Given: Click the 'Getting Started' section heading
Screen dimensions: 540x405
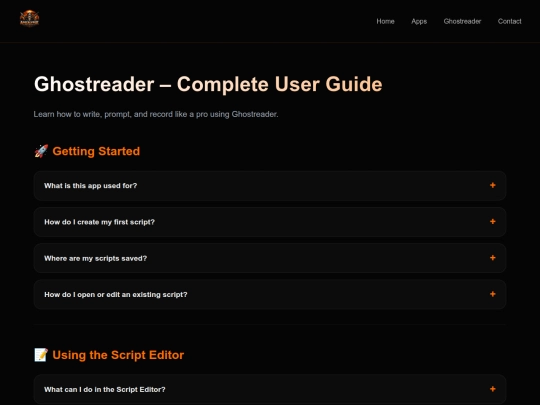Looking at the screenshot, I should pos(96,151).
